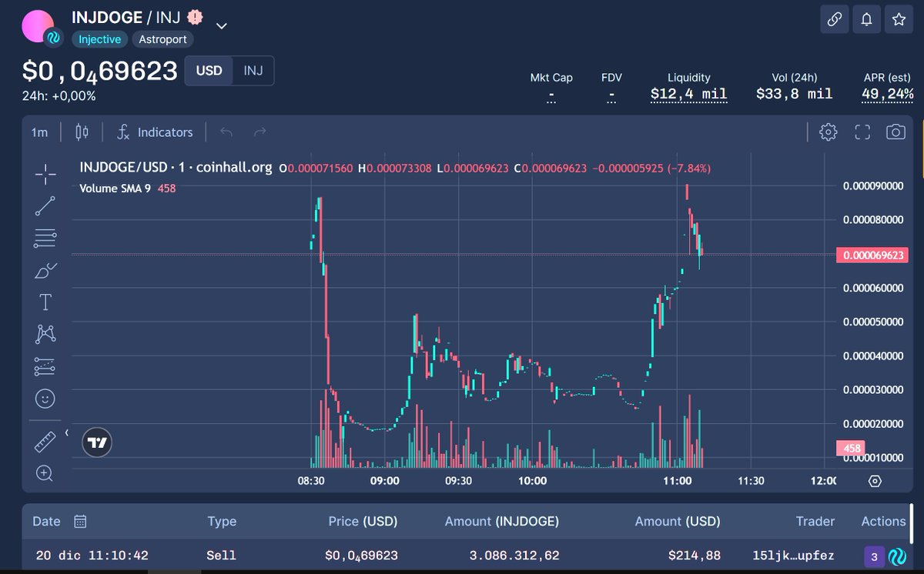Click the Astroport DEX tag
This screenshot has height=574, width=924.
click(162, 39)
